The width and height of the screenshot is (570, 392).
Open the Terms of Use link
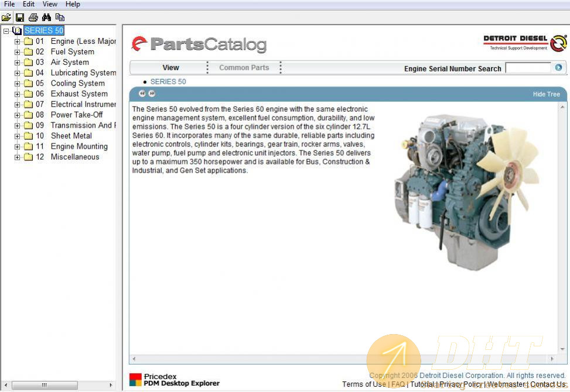(x=364, y=384)
